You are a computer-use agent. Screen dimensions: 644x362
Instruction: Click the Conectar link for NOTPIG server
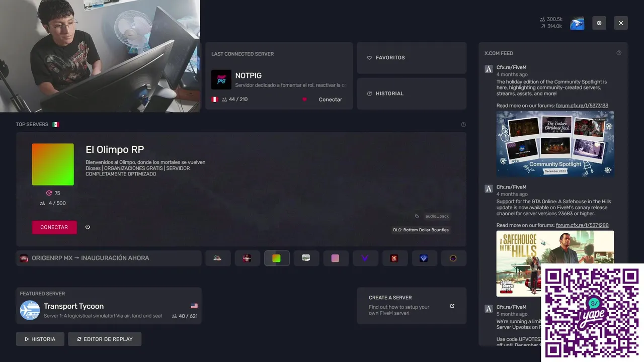(331, 100)
